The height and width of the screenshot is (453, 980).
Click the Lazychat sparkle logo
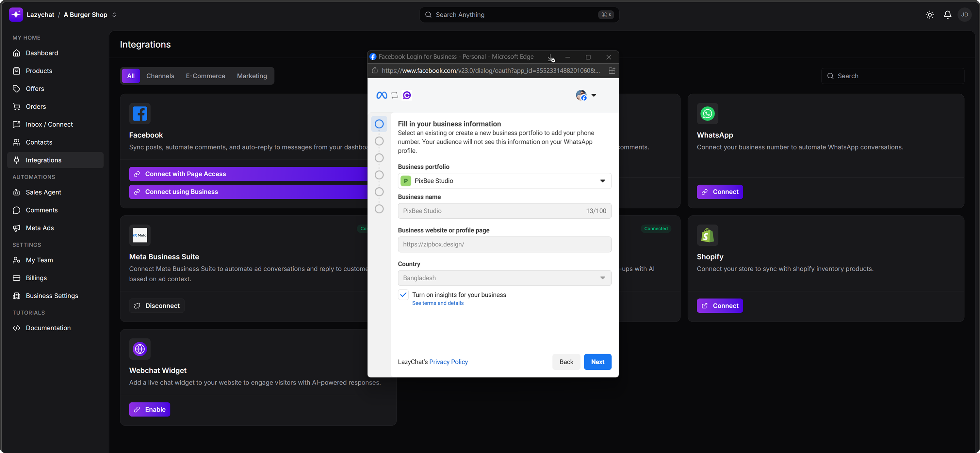(x=16, y=15)
